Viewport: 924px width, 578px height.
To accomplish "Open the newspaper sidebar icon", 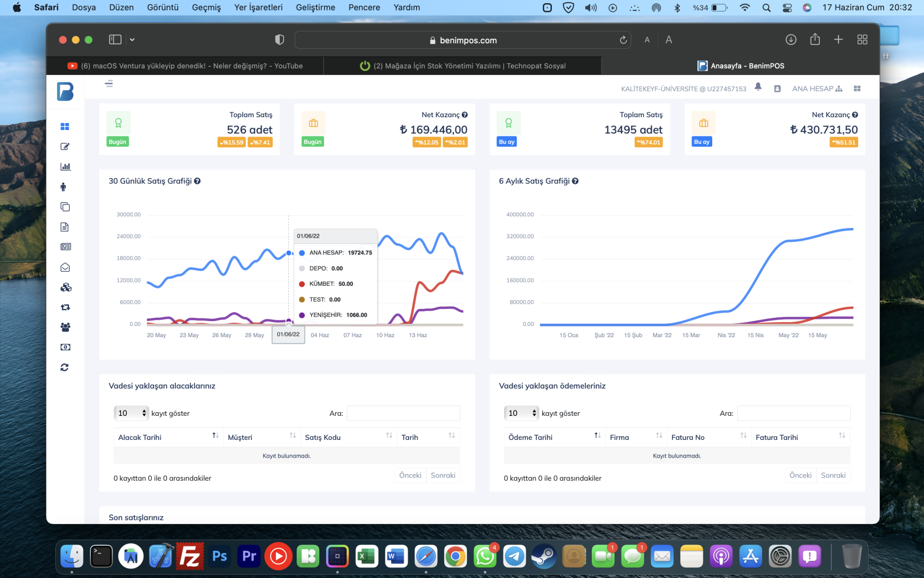I will pyautogui.click(x=65, y=247).
